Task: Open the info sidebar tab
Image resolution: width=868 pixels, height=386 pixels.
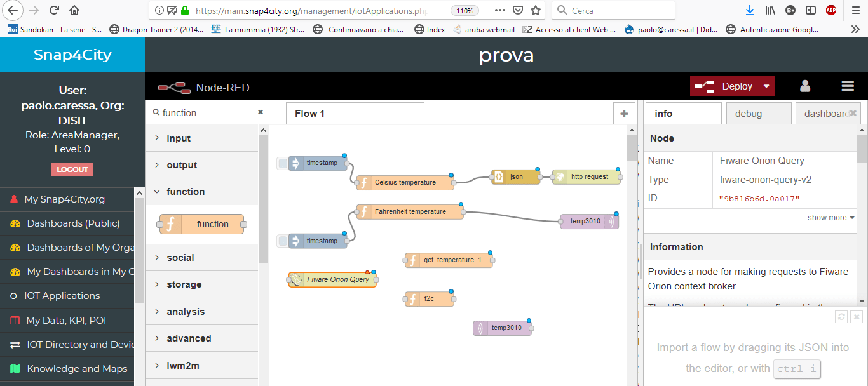Action: click(x=684, y=114)
